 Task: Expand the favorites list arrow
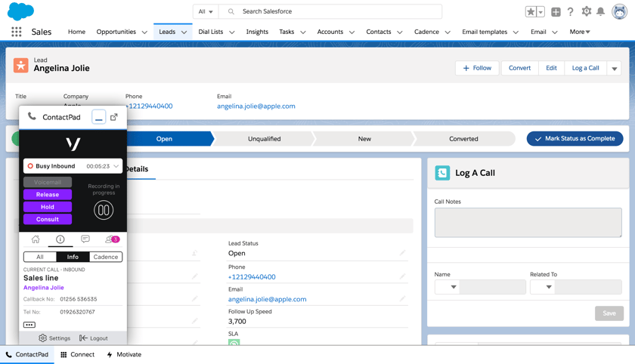[x=541, y=12]
